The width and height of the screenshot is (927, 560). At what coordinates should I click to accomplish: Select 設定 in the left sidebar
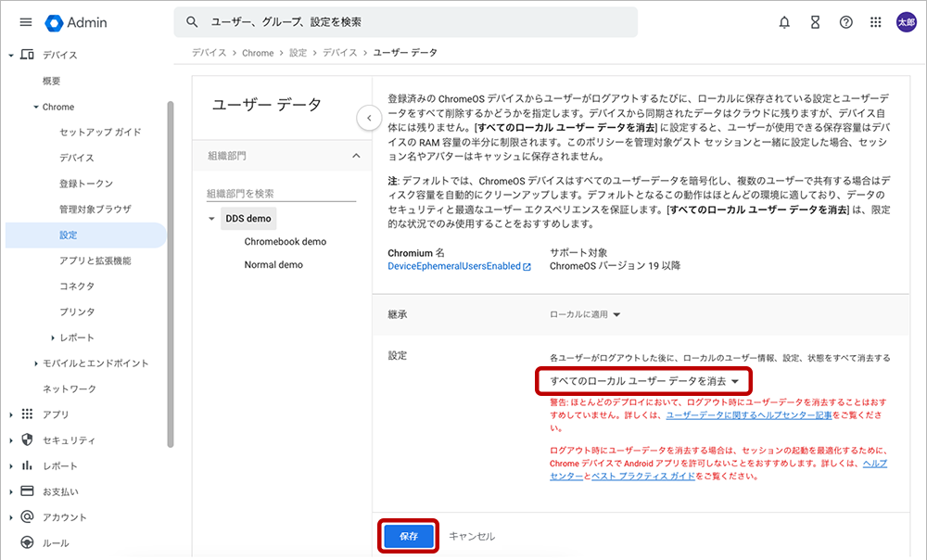[x=69, y=235]
